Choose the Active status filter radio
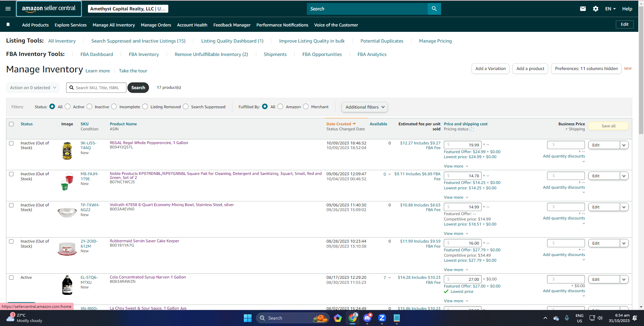Screen dimensions: 644x326 point(68,107)
